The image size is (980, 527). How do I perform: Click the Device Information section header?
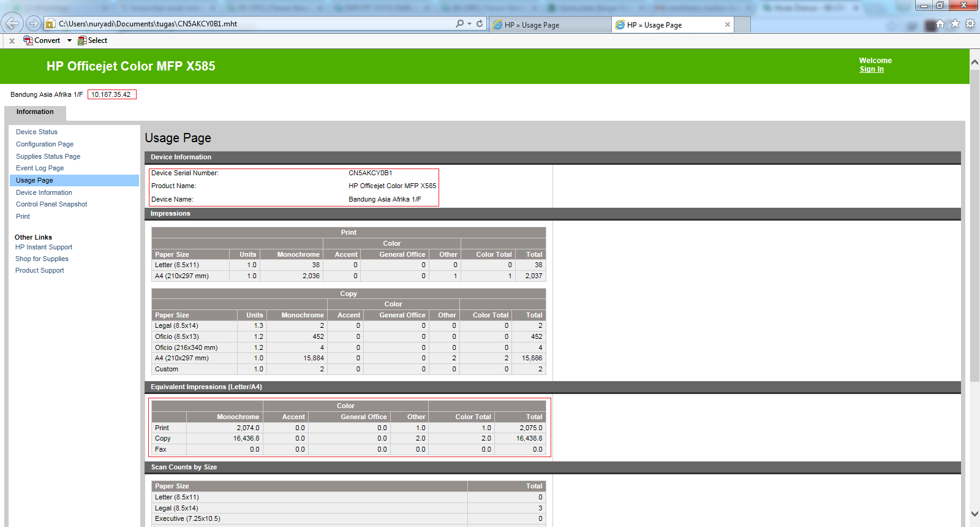(x=552, y=157)
